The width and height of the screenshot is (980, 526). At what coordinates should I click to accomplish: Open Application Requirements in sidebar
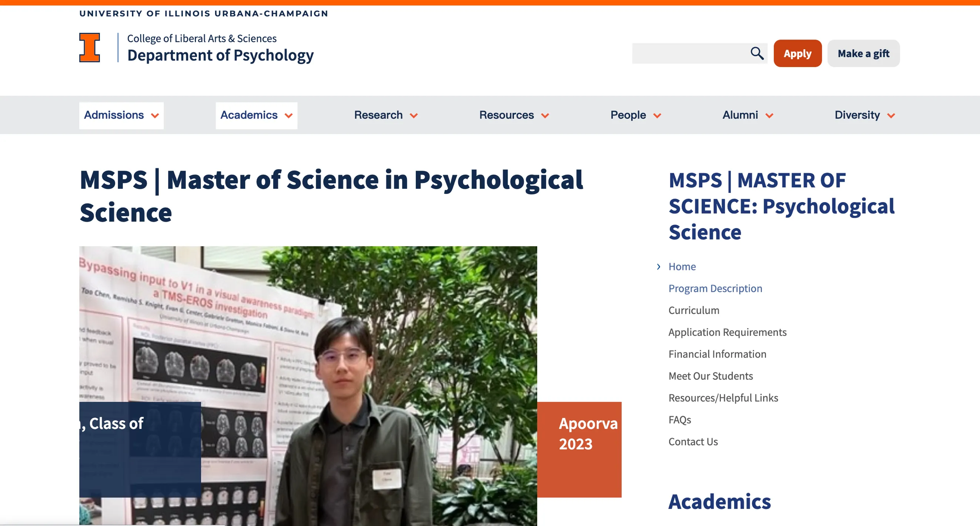(727, 332)
